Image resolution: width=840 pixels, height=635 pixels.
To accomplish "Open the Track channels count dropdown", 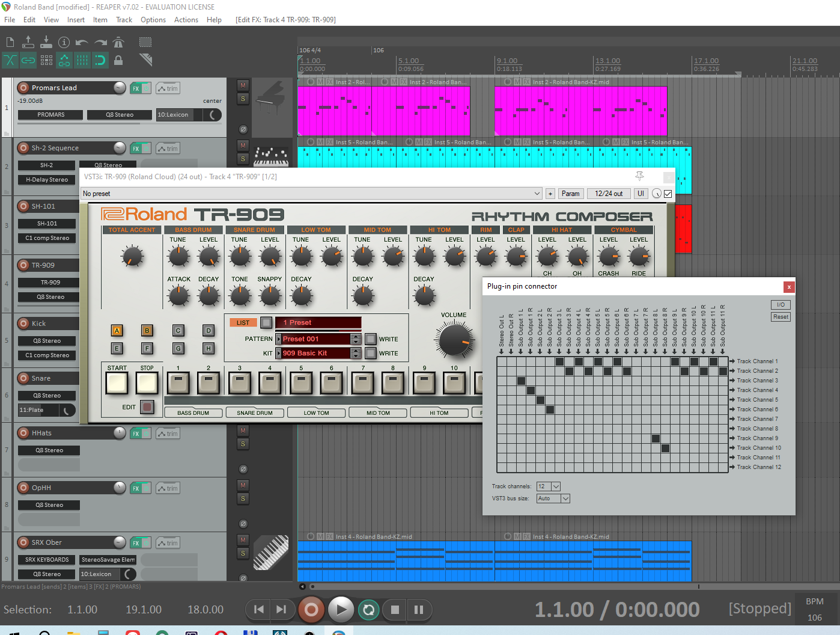I will pyautogui.click(x=555, y=486).
